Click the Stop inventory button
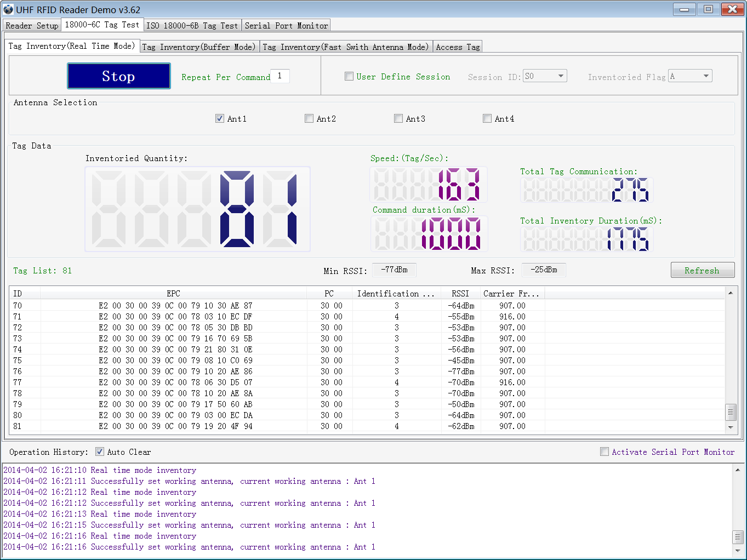The image size is (747, 560). pyautogui.click(x=118, y=76)
